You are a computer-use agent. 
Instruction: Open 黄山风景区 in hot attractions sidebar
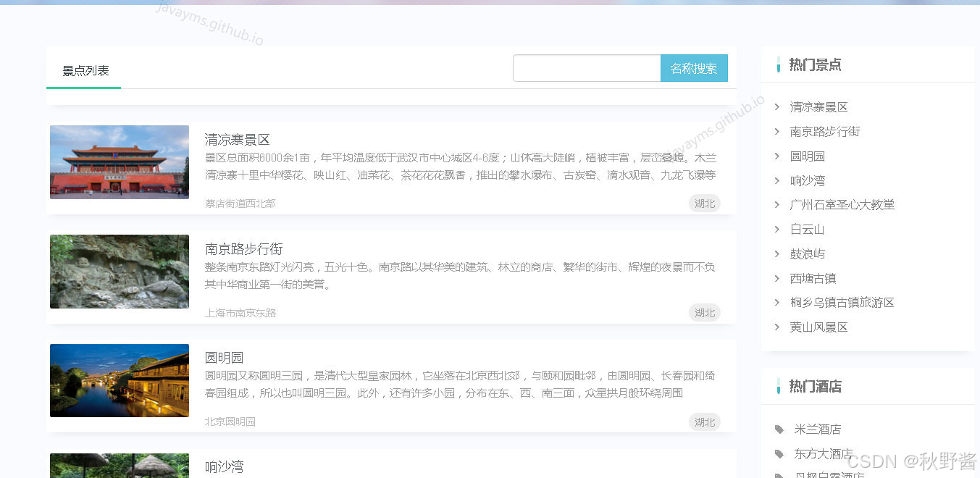[x=819, y=327]
